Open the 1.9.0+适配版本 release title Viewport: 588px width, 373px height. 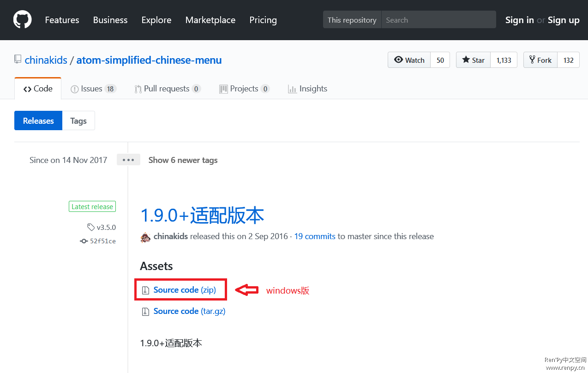click(202, 216)
